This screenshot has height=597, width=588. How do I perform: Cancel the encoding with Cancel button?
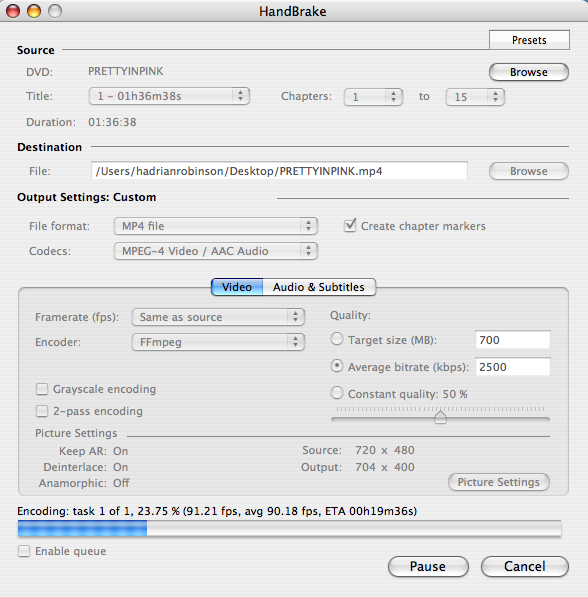[525, 567]
